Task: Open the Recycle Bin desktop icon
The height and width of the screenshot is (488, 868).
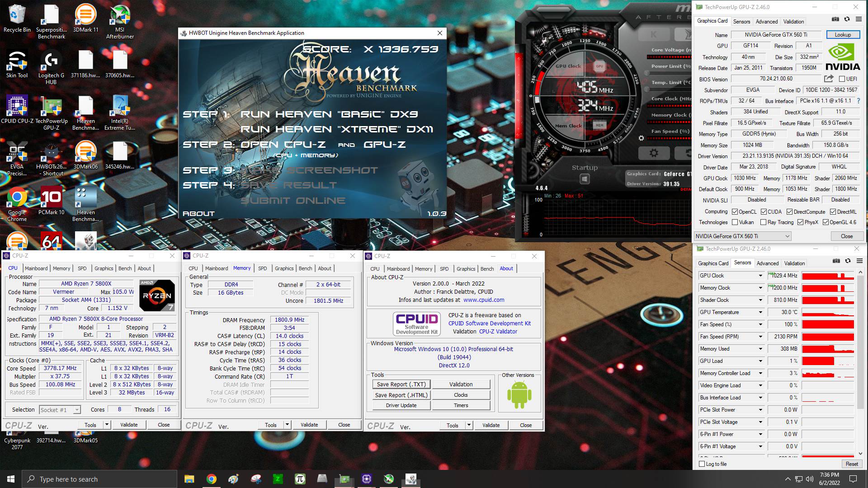Action: click(17, 18)
